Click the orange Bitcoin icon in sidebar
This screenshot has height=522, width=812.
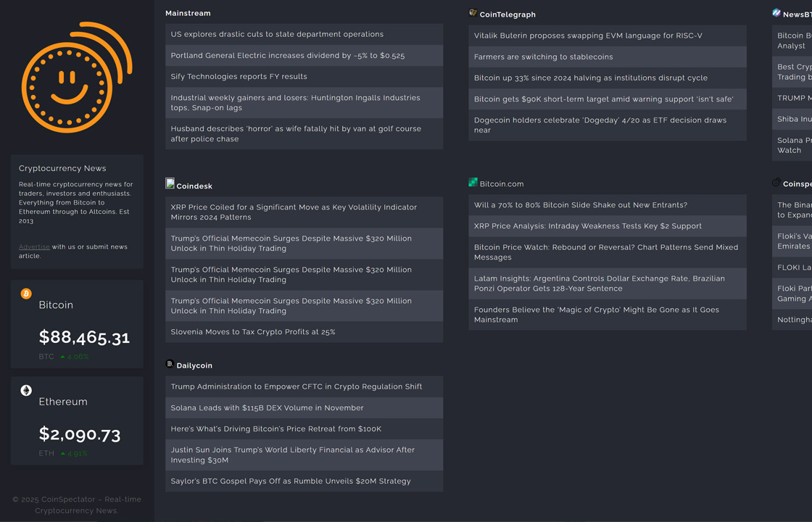tap(26, 294)
